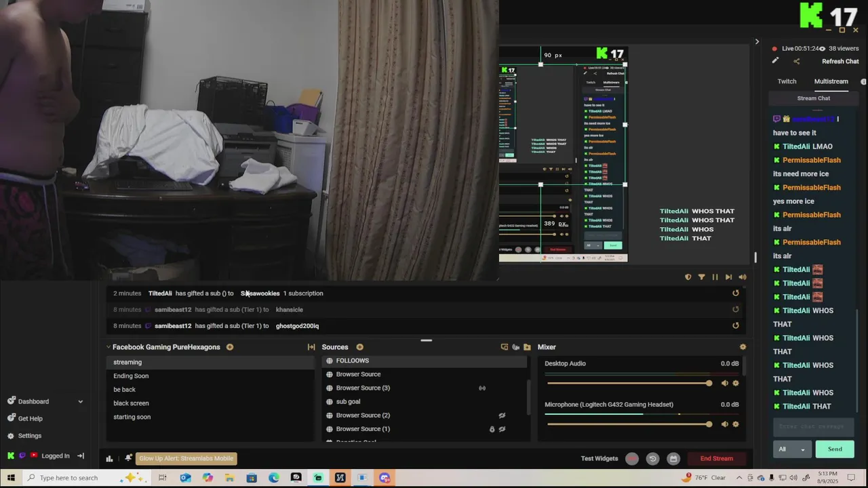868x488 pixels.
Task: Switch to the starting soon scene
Action: point(210,417)
